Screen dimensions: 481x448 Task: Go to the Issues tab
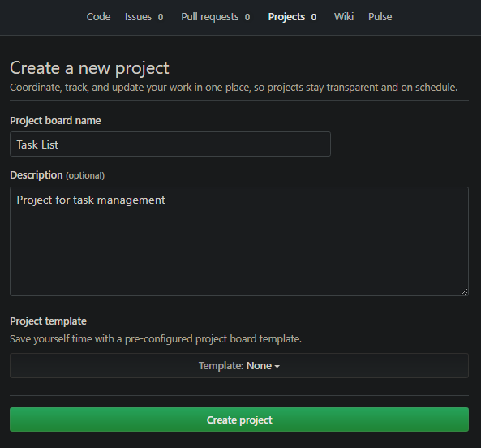click(144, 17)
